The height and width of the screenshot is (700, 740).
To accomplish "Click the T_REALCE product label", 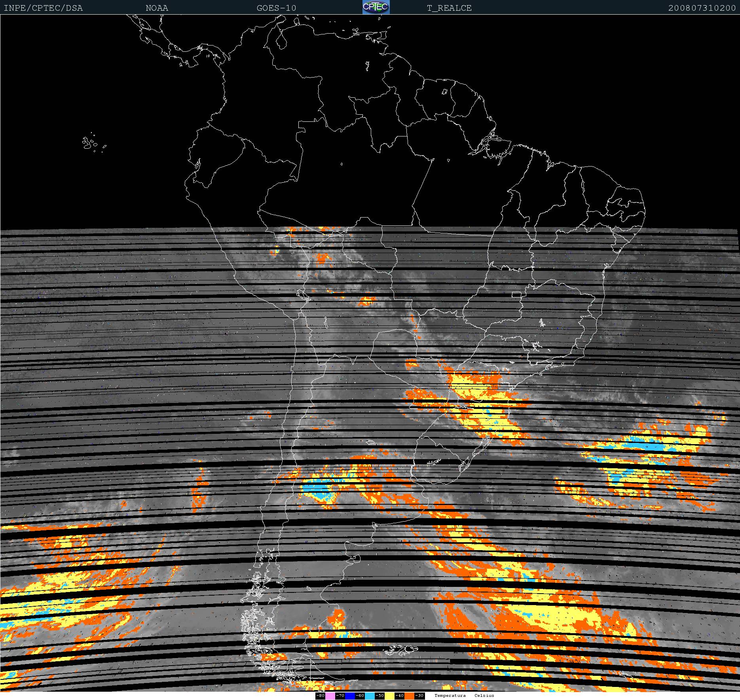I will coord(449,8).
